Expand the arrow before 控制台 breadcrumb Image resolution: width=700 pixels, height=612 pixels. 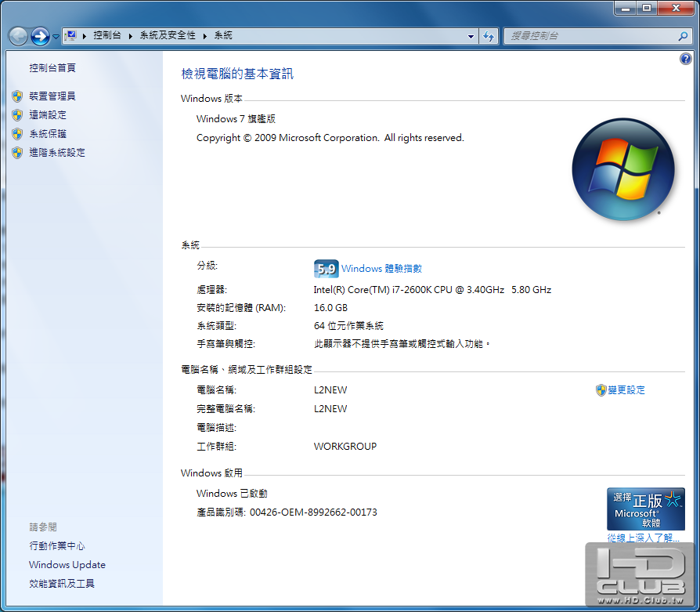tap(85, 36)
